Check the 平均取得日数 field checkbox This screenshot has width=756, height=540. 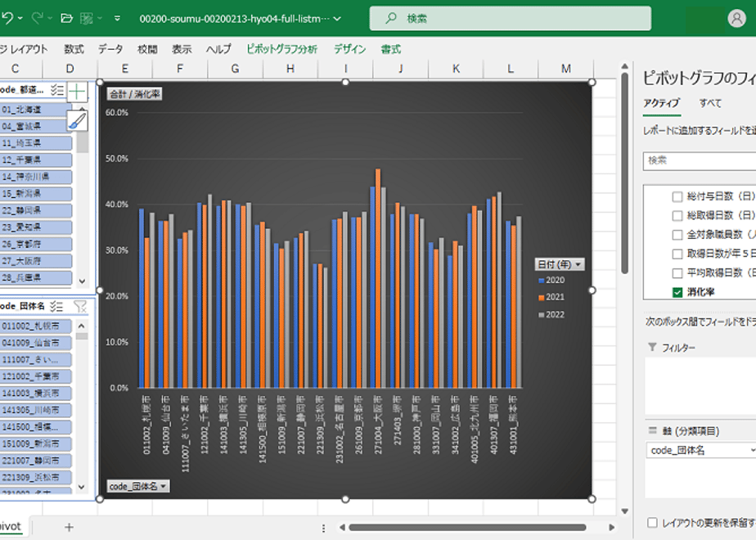[677, 273]
